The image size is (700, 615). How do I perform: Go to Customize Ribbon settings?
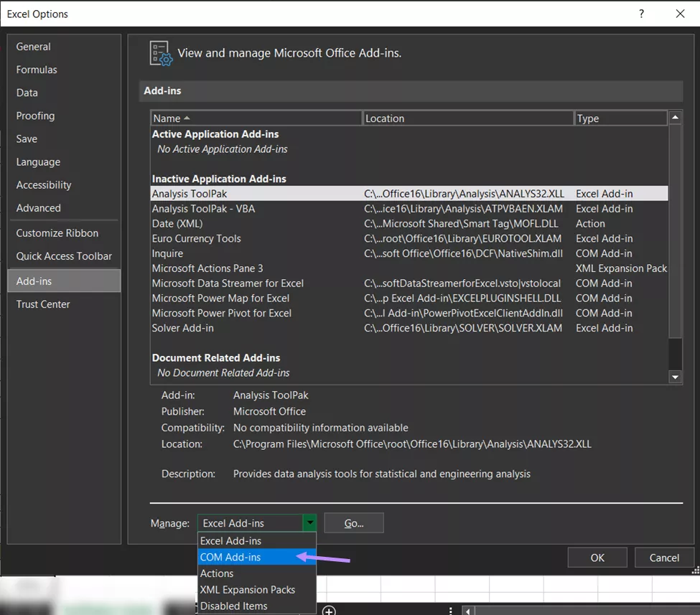(x=57, y=233)
